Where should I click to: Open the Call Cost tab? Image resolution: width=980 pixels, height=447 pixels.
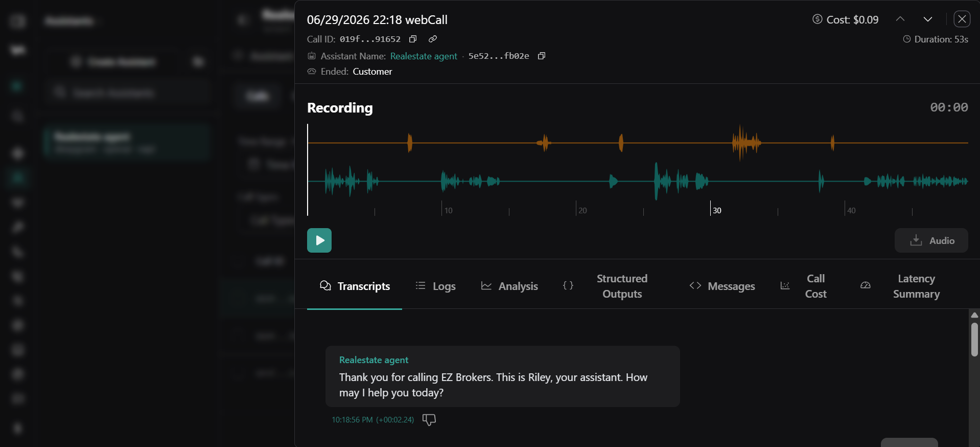tap(805, 286)
